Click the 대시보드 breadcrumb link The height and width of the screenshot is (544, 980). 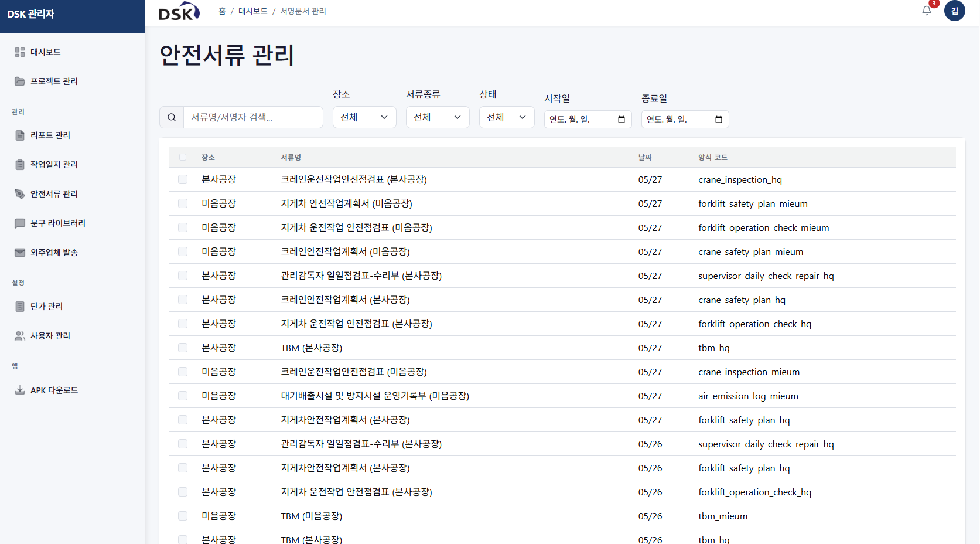point(253,11)
